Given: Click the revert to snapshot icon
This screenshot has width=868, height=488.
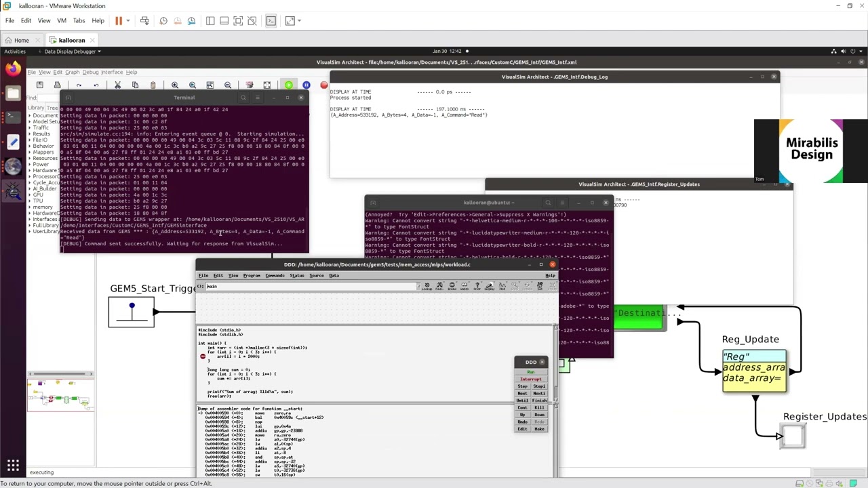Looking at the screenshot, I should [x=178, y=21].
